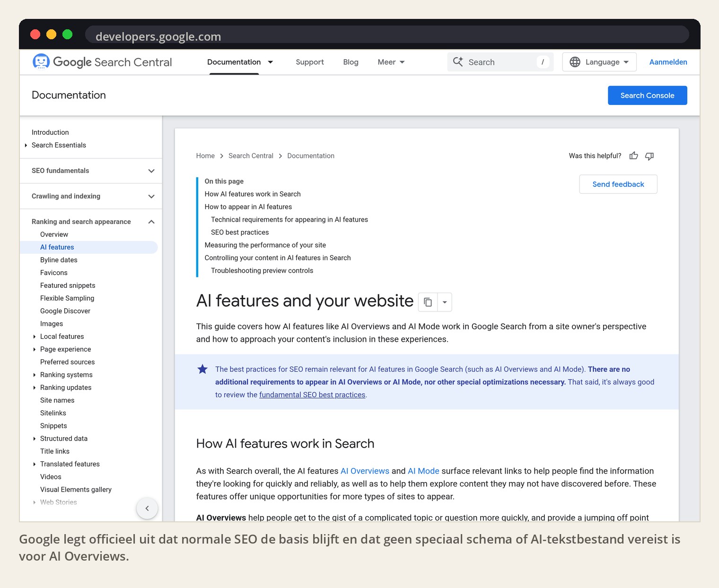Jump to How to appear in AI features
Viewport: 719px width, 588px height.
click(x=248, y=207)
